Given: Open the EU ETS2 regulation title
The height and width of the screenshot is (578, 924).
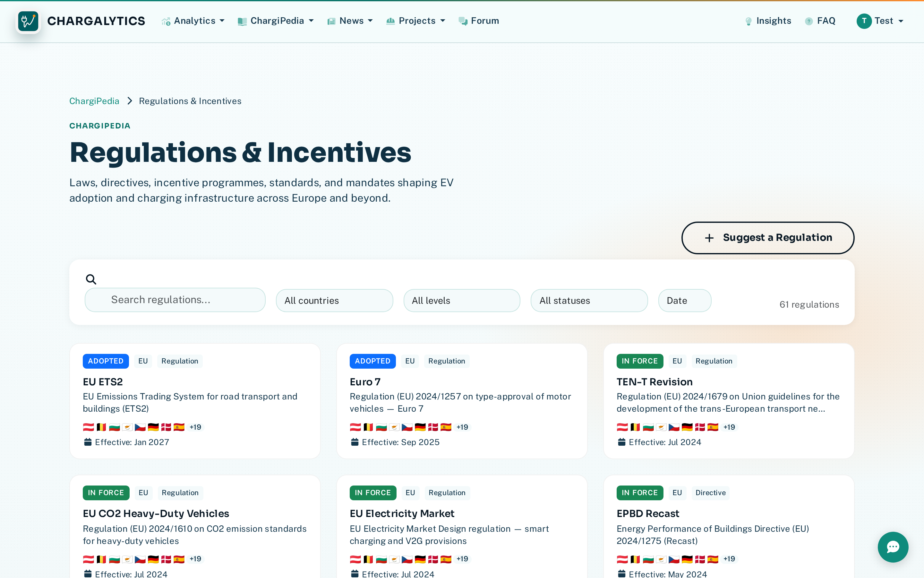Looking at the screenshot, I should (x=103, y=381).
